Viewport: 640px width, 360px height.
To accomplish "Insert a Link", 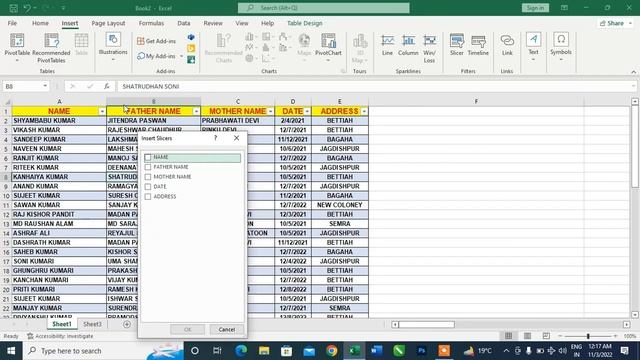I will pyautogui.click(x=507, y=46).
